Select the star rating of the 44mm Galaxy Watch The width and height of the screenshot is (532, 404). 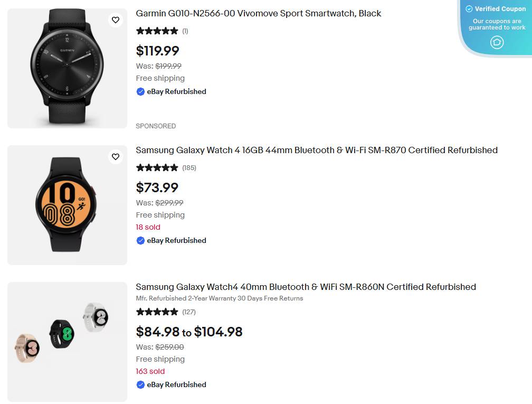(157, 167)
